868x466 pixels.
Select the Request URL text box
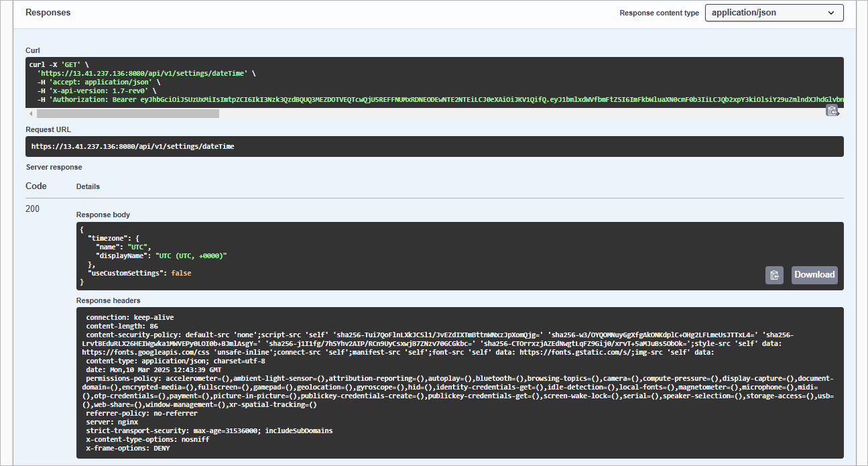coord(434,146)
